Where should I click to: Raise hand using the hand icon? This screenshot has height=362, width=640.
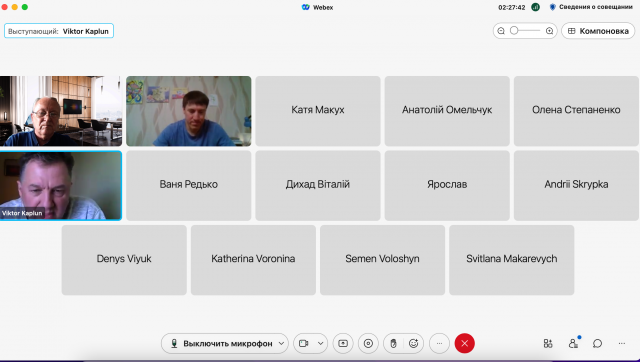point(393,344)
